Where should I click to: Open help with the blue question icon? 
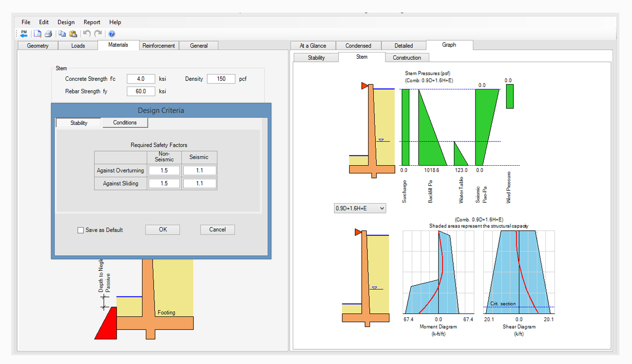112,34
